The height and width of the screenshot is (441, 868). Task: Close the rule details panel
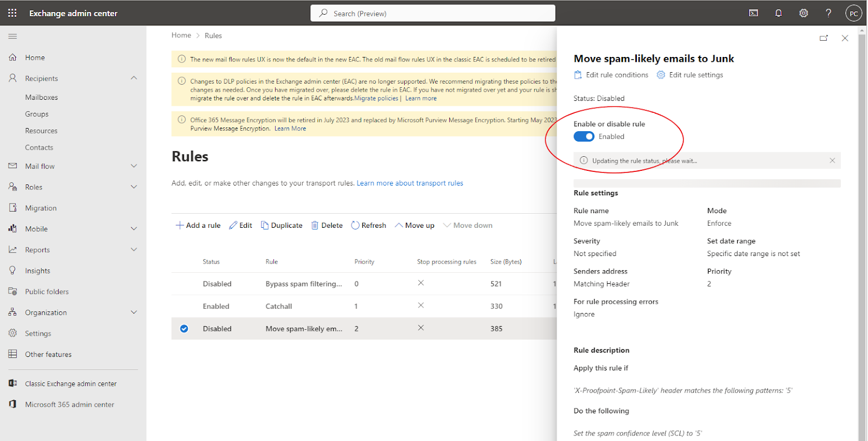[845, 38]
